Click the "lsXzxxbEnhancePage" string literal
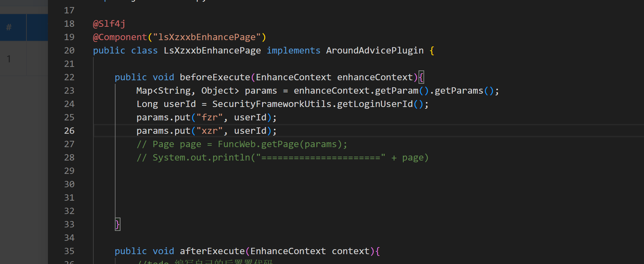The width and height of the screenshot is (644, 264). (x=207, y=37)
